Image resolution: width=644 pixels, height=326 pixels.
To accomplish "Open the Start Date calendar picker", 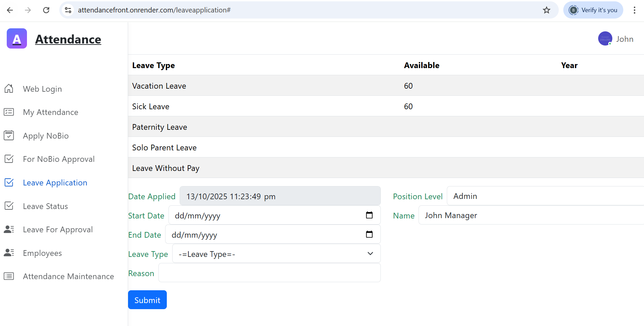I will [369, 215].
